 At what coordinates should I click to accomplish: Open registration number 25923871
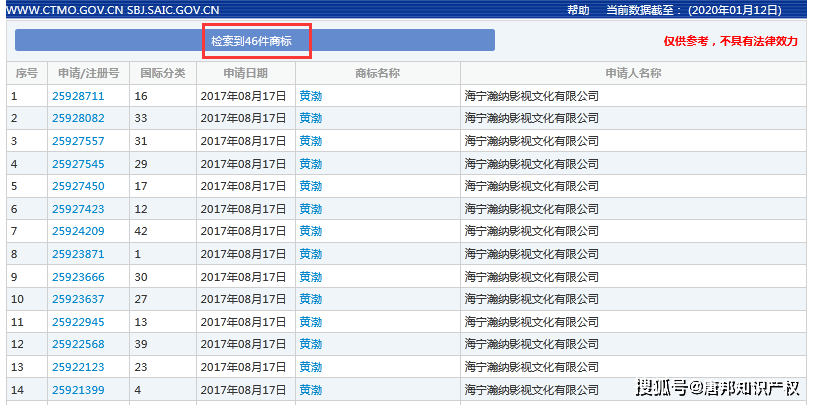[78, 254]
